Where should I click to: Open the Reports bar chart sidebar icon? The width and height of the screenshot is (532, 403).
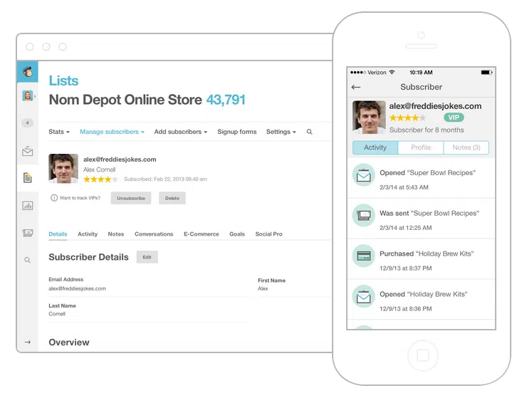(28, 206)
